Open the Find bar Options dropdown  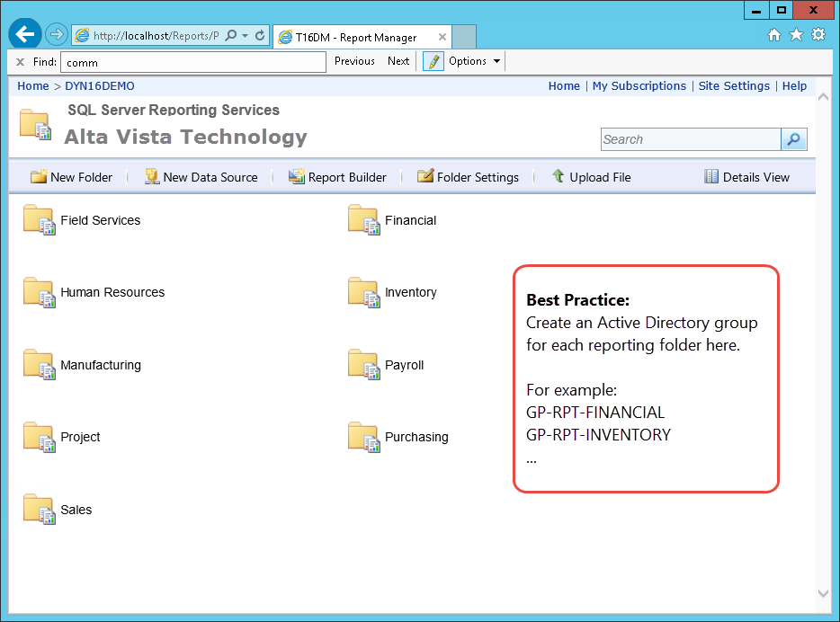[474, 61]
